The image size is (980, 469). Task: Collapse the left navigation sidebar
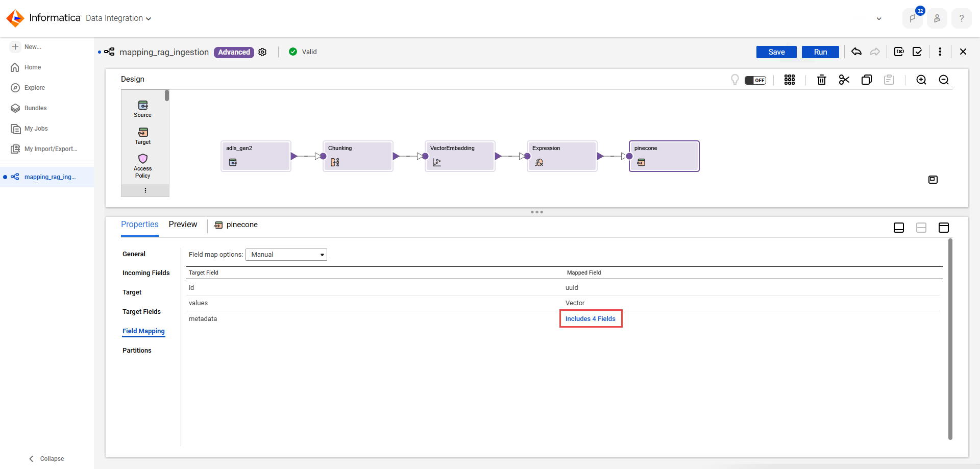(x=46, y=459)
